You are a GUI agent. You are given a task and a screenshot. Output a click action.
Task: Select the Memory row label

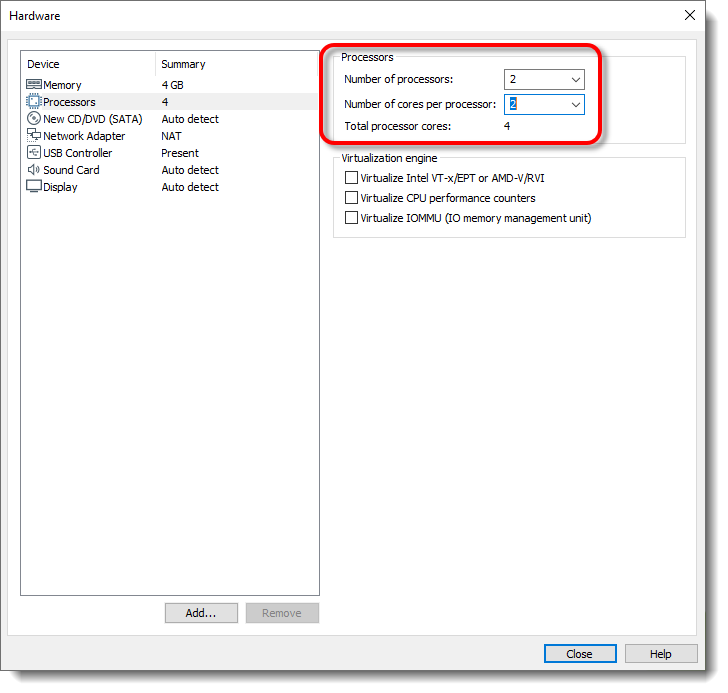pyautogui.click(x=62, y=85)
